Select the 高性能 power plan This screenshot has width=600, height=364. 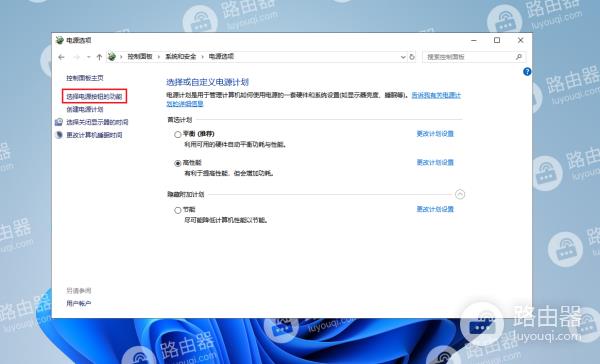tap(178, 163)
